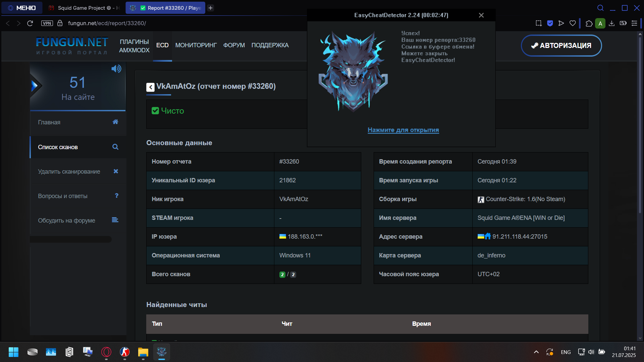The width and height of the screenshot is (644, 362).
Task: Open the Windows Start menu
Action: [x=13, y=352]
